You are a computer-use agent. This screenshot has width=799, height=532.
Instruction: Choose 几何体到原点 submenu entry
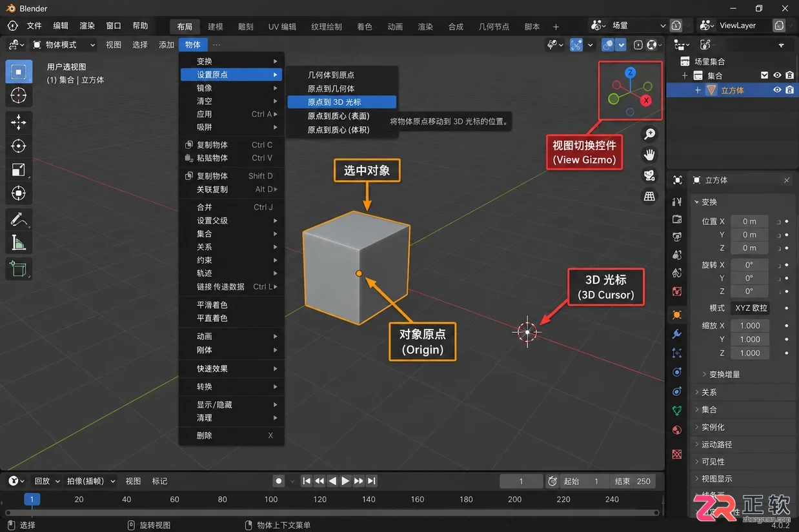(341, 75)
